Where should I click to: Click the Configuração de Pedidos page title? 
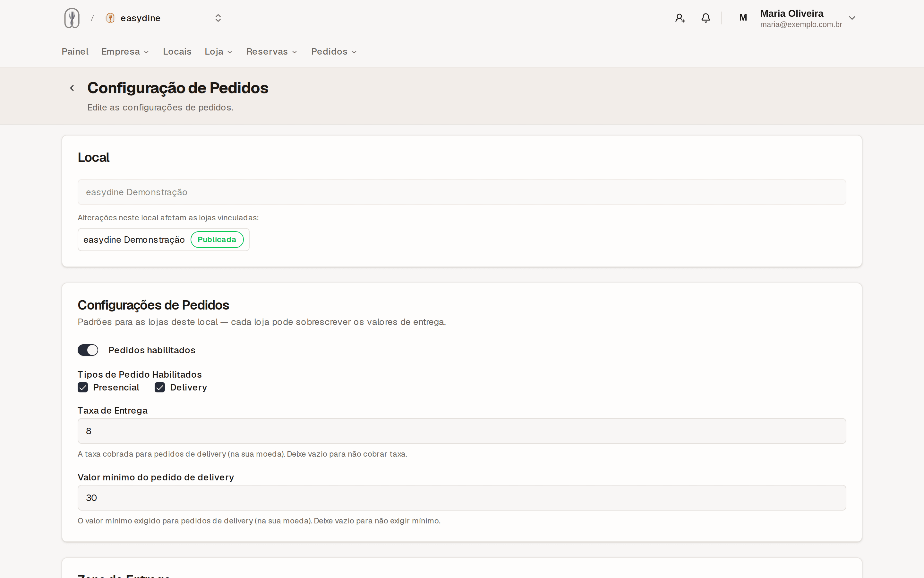click(x=177, y=88)
